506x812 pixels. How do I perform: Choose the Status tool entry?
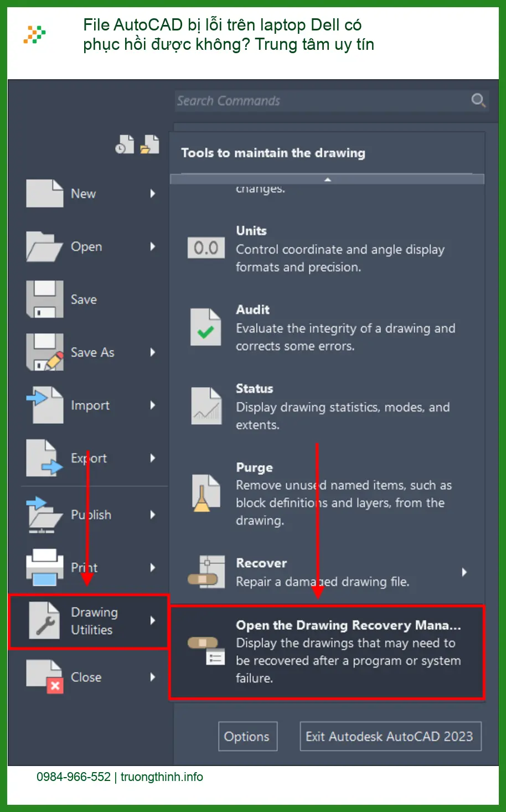point(327,406)
